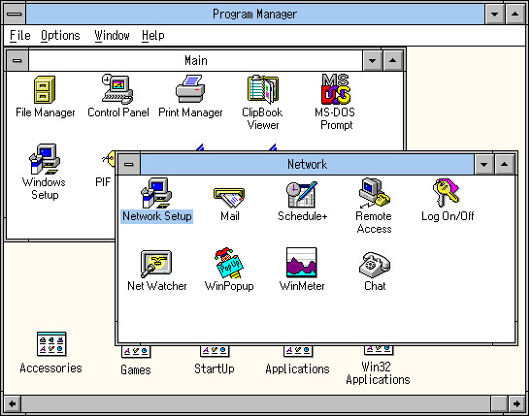
Task: Open the Window menu
Action: click(x=112, y=35)
